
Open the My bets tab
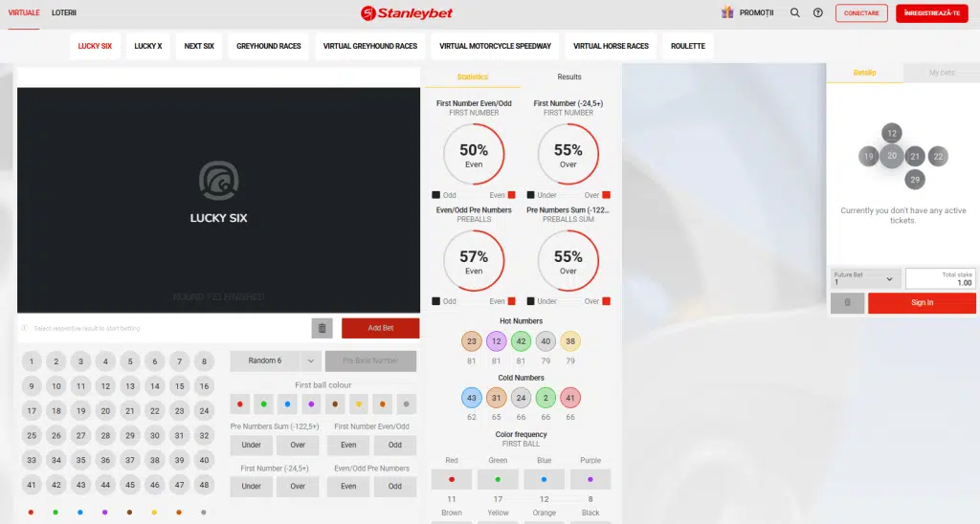click(942, 73)
